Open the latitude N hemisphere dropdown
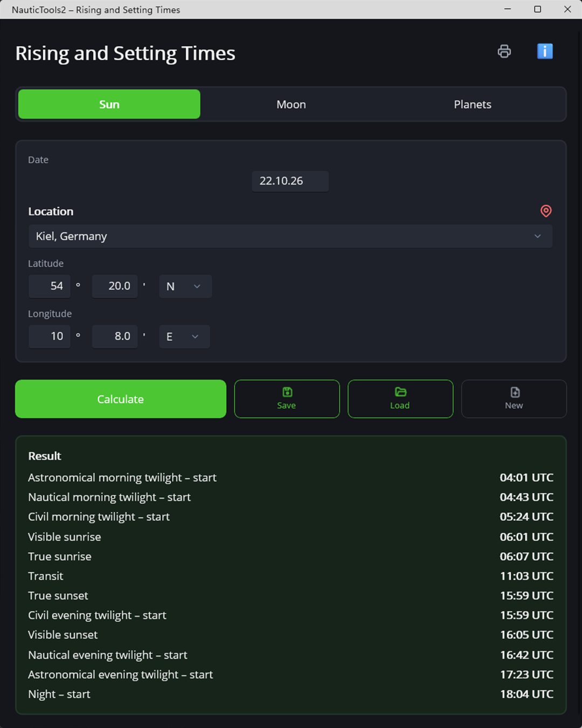This screenshot has width=582, height=728. pos(185,286)
